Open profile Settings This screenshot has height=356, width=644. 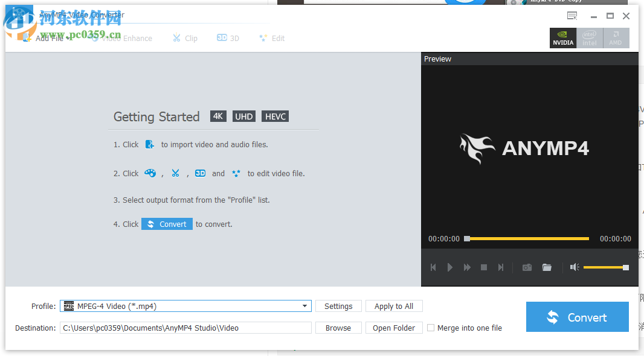338,306
